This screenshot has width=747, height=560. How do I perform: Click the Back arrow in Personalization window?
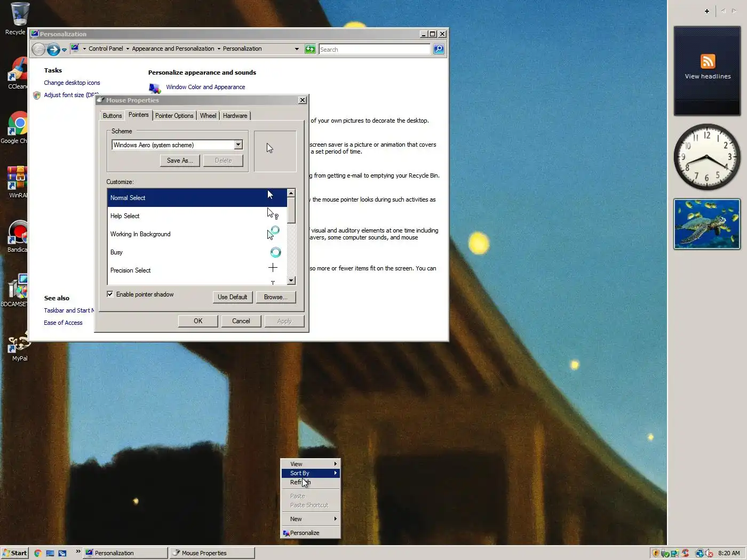(x=38, y=50)
